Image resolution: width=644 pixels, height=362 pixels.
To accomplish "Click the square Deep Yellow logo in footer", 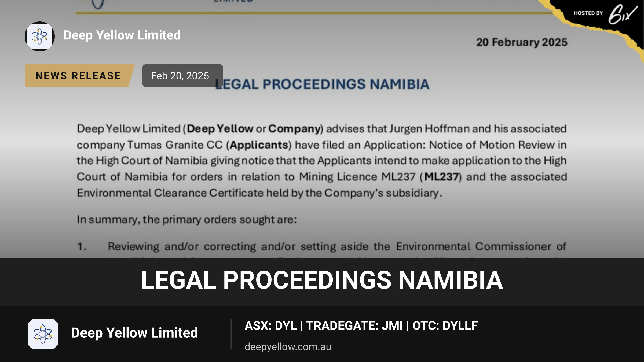I will (x=43, y=334).
